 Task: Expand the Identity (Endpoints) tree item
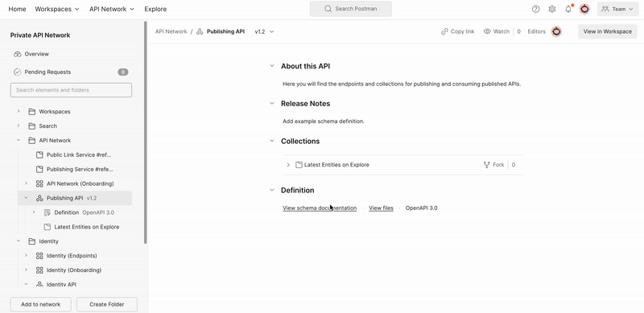(x=26, y=255)
